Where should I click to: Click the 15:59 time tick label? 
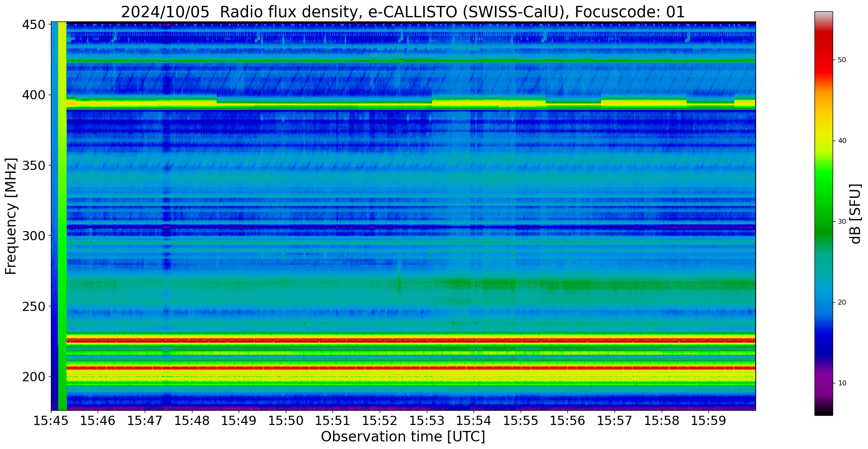[708, 421]
